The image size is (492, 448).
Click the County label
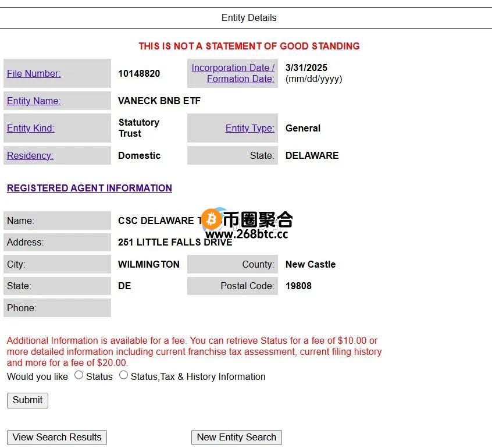[258, 264]
